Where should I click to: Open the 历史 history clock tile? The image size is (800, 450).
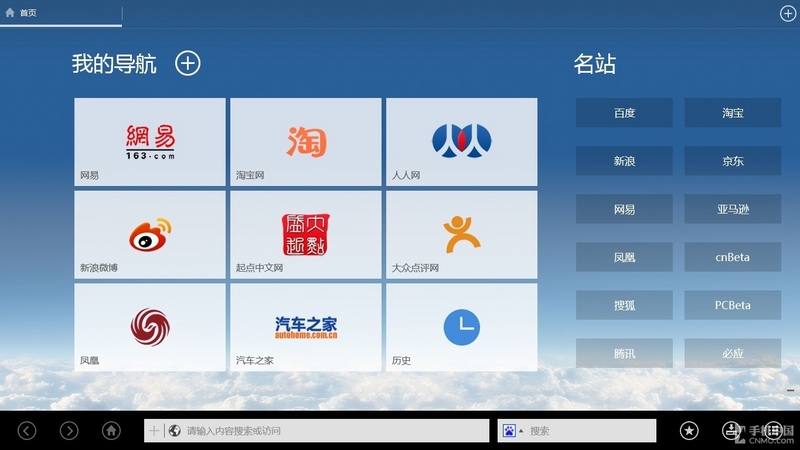pyautogui.click(x=461, y=327)
